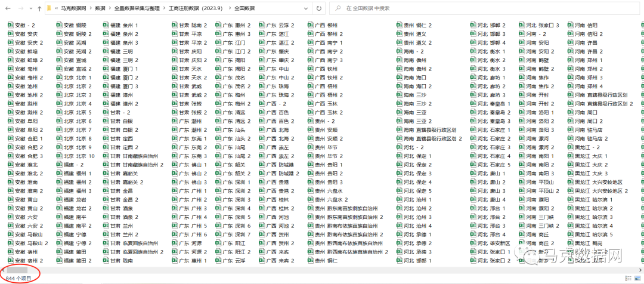Switch to details view in status bar
The width and height of the screenshot is (644, 284).
(x=628, y=279)
